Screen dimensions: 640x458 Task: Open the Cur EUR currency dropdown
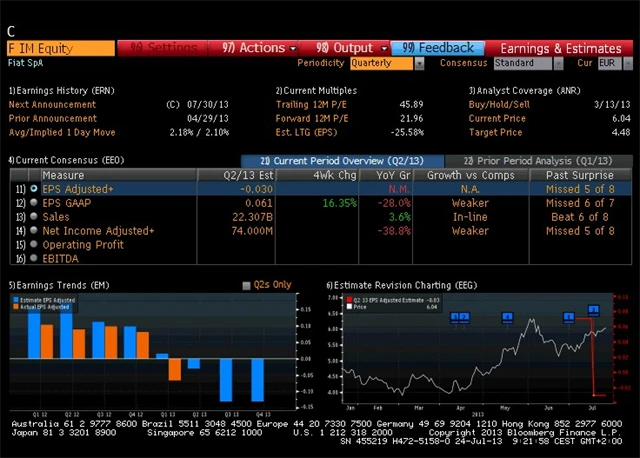coord(628,63)
